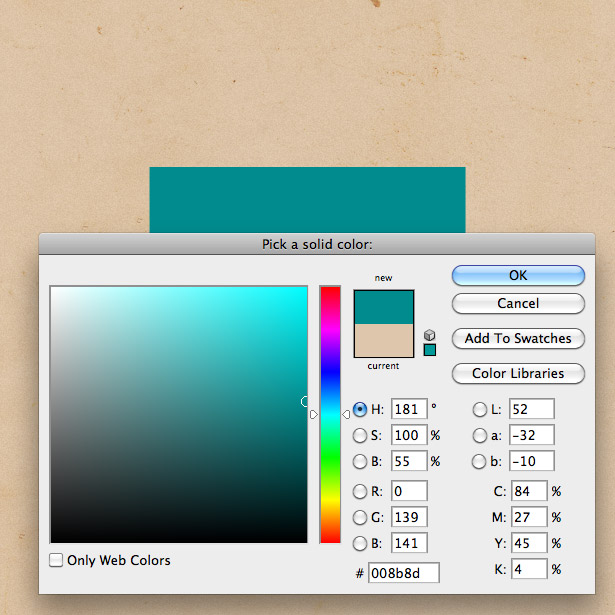The image size is (615, 615).
Task: Click the G value field showing 139
Action: (x=409, y=517)
